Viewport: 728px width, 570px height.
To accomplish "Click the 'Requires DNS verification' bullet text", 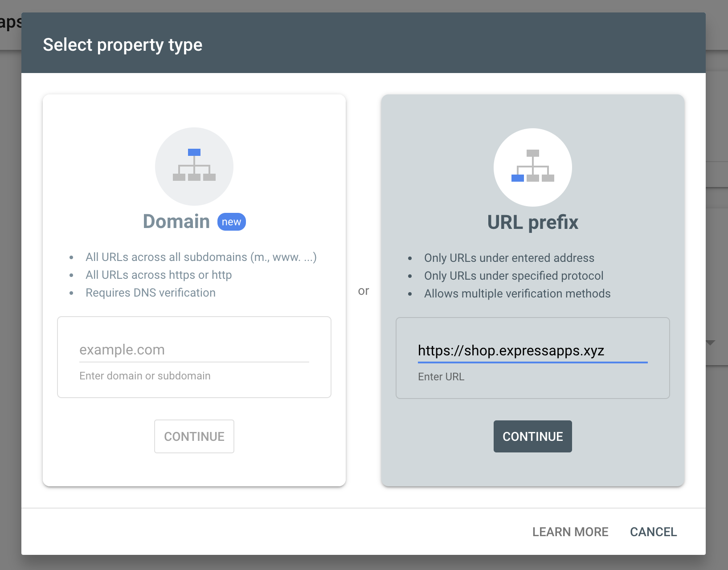I will click(151, 293).
